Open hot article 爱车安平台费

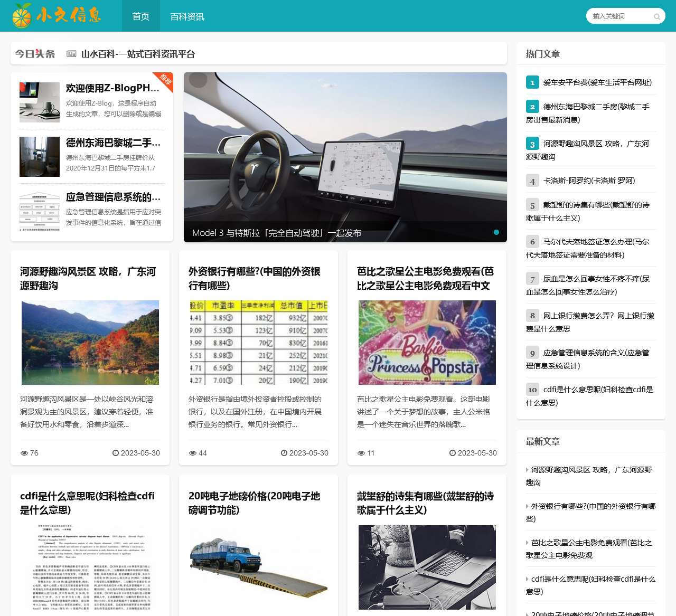click(x=597, y=82)
